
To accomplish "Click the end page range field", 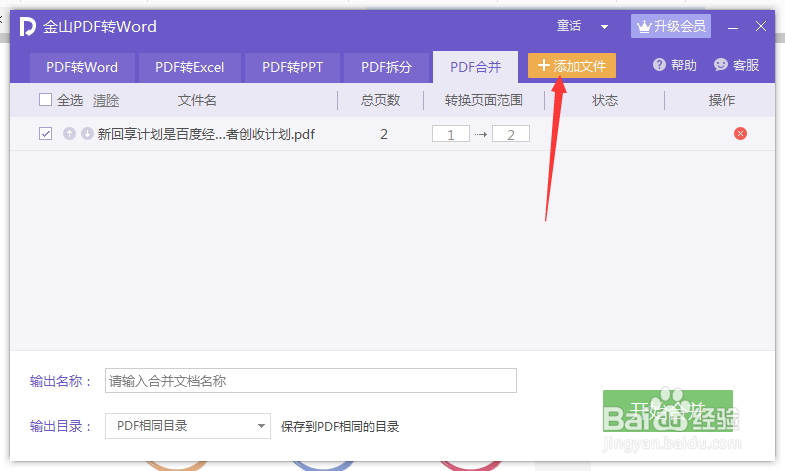I will [511, 134].
